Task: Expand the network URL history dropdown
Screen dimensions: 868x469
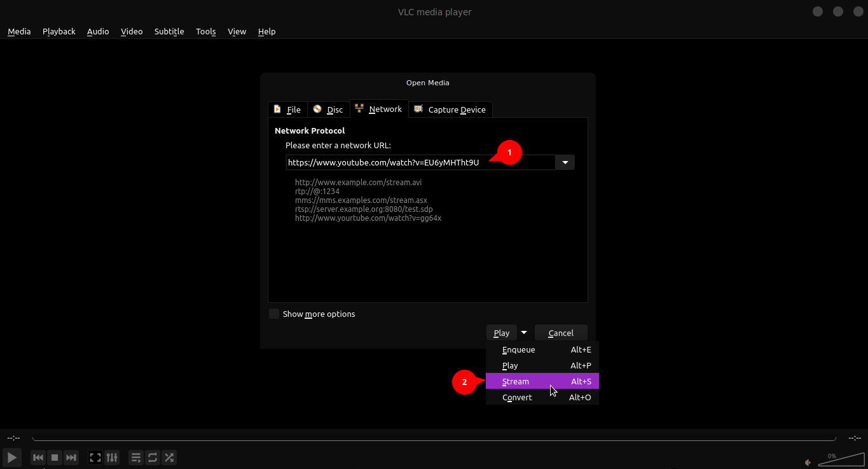Action: tap(565, 162)
